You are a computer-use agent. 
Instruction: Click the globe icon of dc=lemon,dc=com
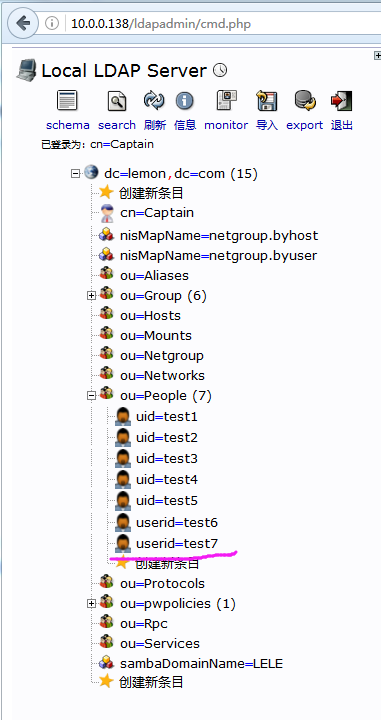[91, 173]
